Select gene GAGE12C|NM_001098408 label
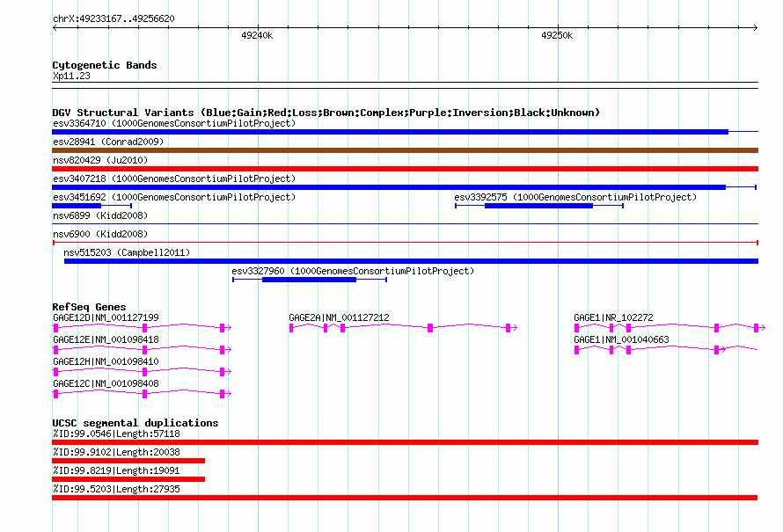 [106, 383]
